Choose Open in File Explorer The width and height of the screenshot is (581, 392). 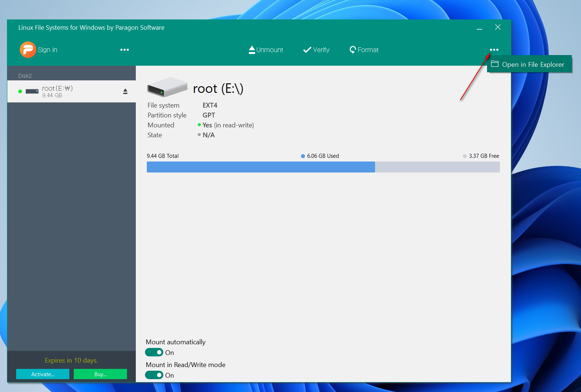[x=529, y=64]
